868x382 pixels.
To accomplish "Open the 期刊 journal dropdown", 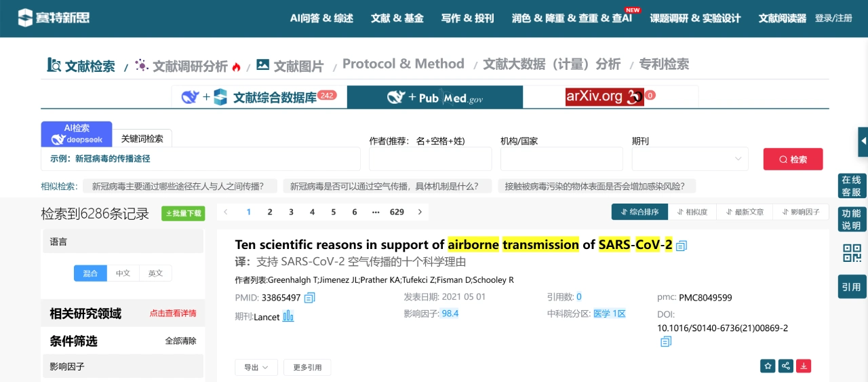I will pos(690,159).
